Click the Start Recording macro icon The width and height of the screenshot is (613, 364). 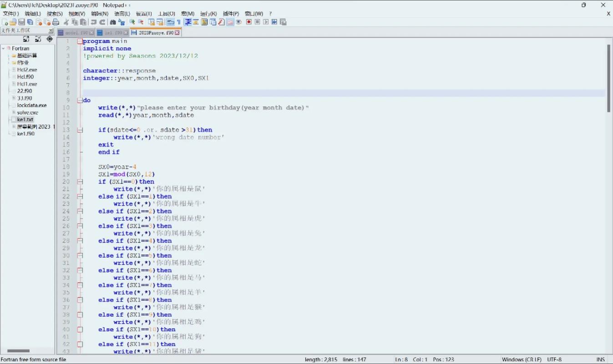click(x=248, y=22)
